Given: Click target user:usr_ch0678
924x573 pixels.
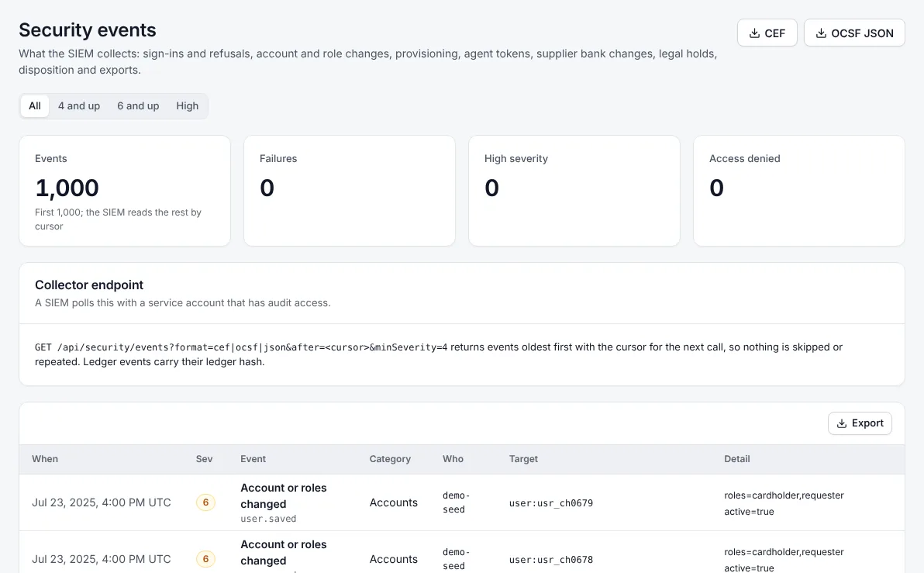Looking at the screenshot, I should point(551,560).
